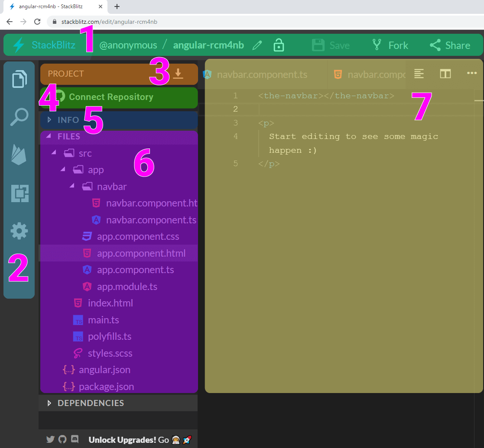Image resolution: width=484 pixels, height=448 pixels.
Task: Open the Firebase panel icon
Action: (x=19, y=155)
